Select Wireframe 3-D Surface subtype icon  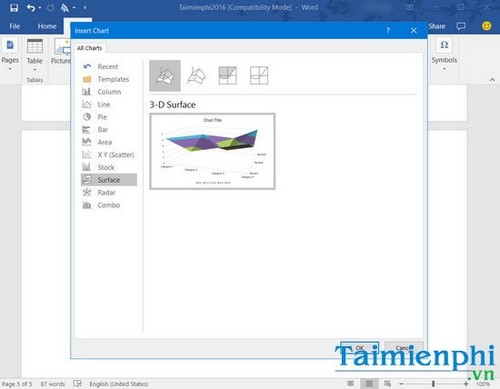pos(197,76)
